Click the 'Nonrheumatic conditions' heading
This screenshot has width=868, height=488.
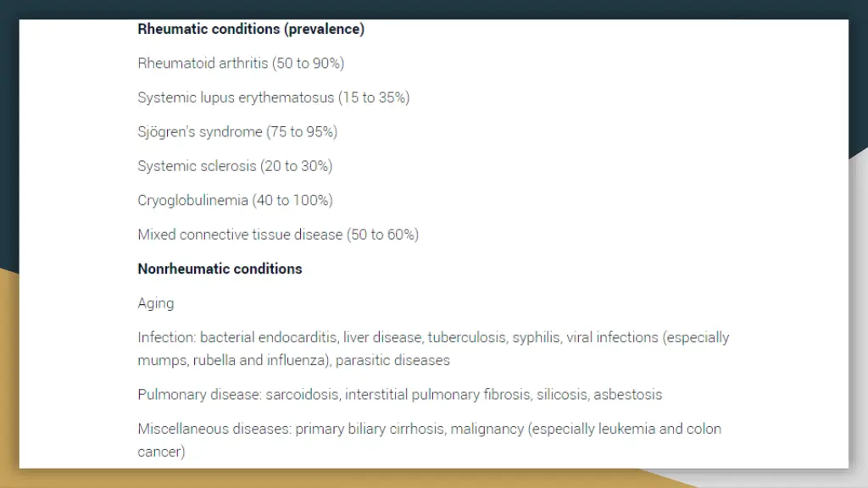220,269
